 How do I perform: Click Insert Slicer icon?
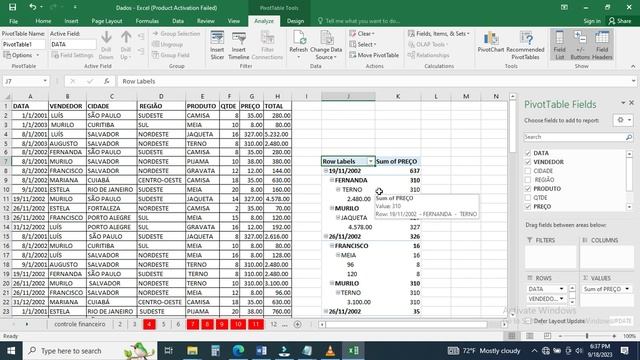[x=217, y=45]
